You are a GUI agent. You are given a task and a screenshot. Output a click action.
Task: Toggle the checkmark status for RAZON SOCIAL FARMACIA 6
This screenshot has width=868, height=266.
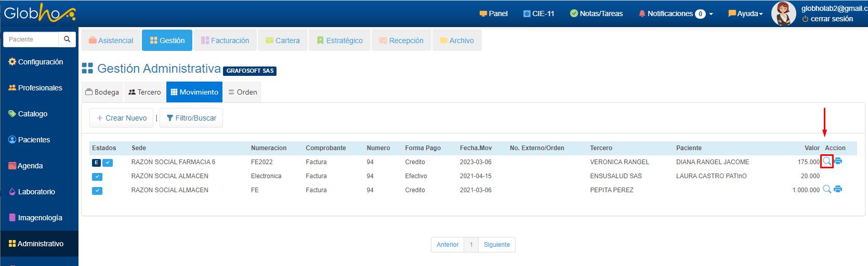(x=108, y=163)
